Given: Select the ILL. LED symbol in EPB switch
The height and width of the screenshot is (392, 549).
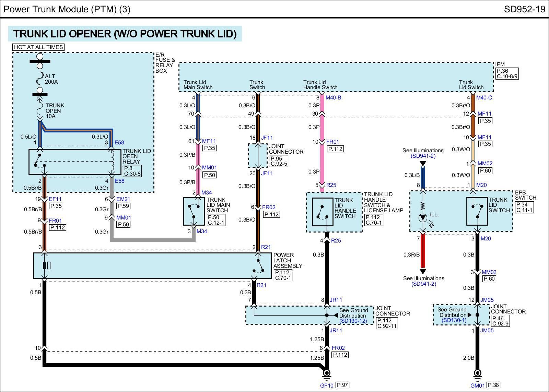Looking at the screenshot, I should (x=423, y=217).
